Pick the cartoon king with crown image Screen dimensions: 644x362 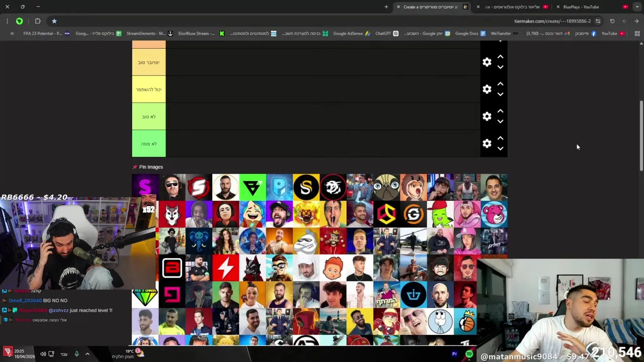click(333, 241)
